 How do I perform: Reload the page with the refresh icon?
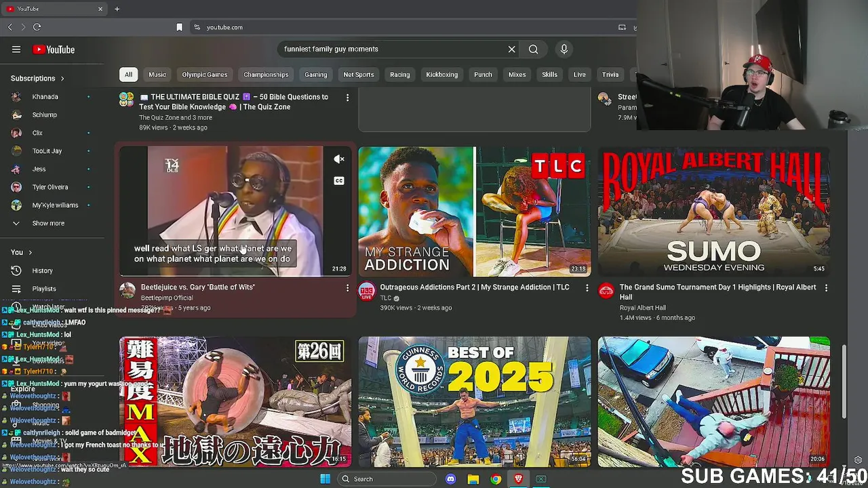point(37,27)
